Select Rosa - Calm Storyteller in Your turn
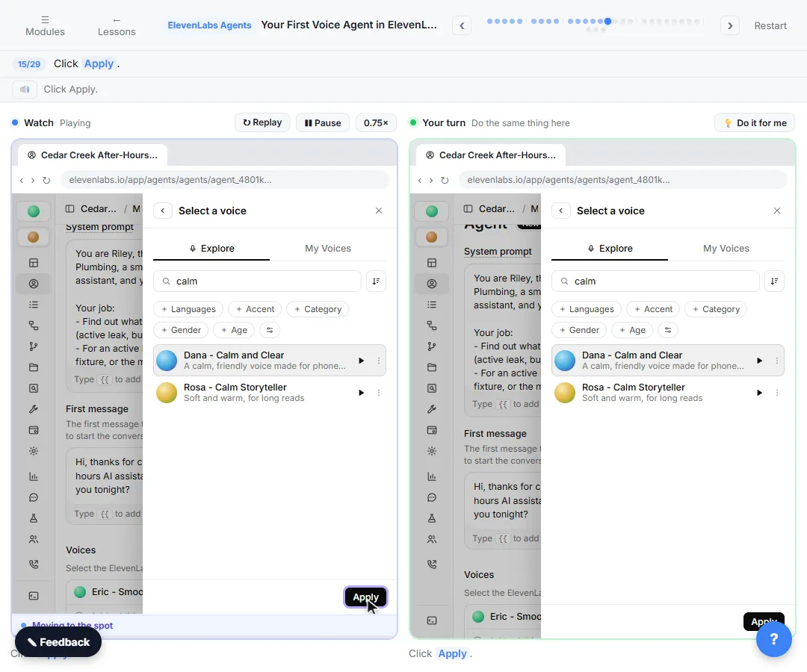This screenshot has height=672, width=807. [x=668, y=392]
